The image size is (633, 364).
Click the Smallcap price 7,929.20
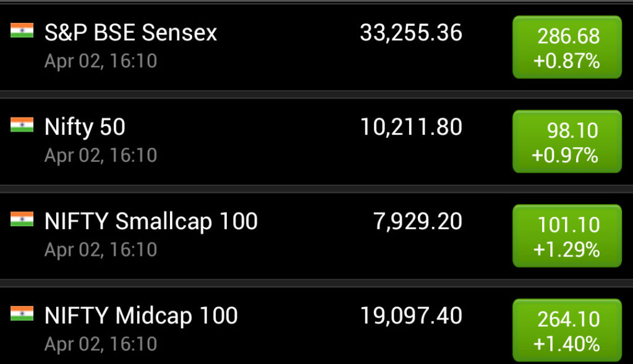point(418,221)
